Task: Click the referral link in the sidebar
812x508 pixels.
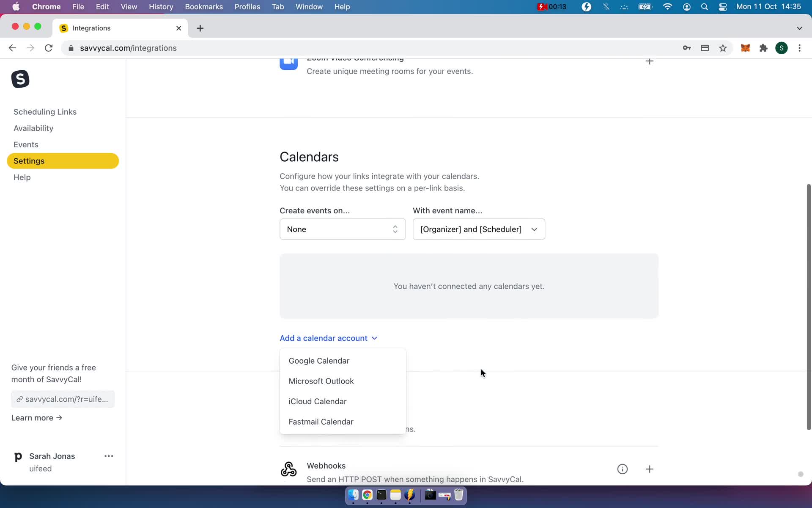Action: (x=63, y=399)
